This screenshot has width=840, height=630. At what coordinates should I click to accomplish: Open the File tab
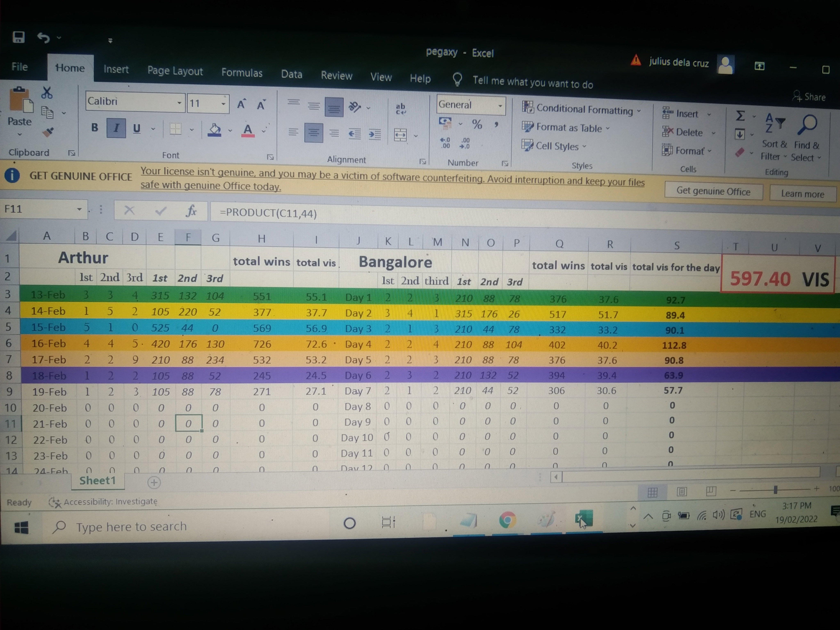tap(19, 67)
